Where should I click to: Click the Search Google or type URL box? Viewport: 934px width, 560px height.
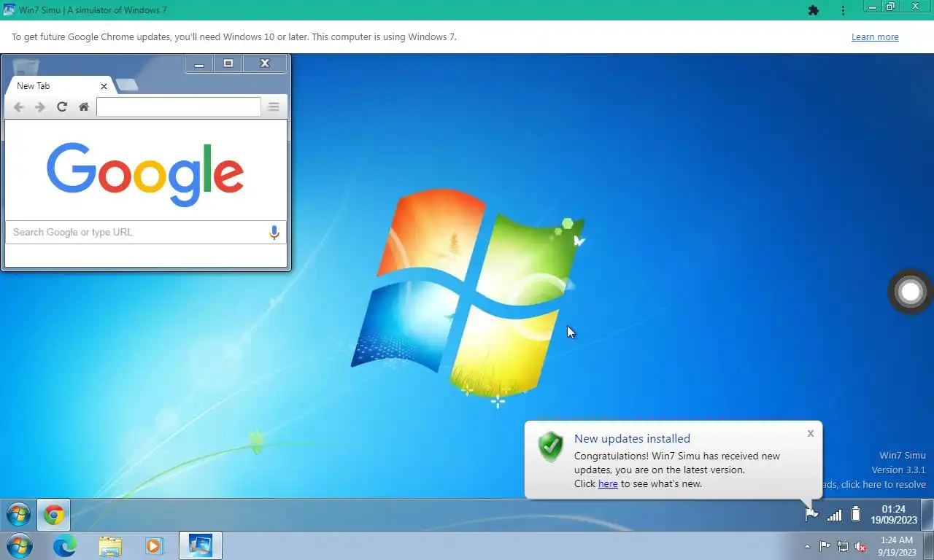(x=146, y=233)
